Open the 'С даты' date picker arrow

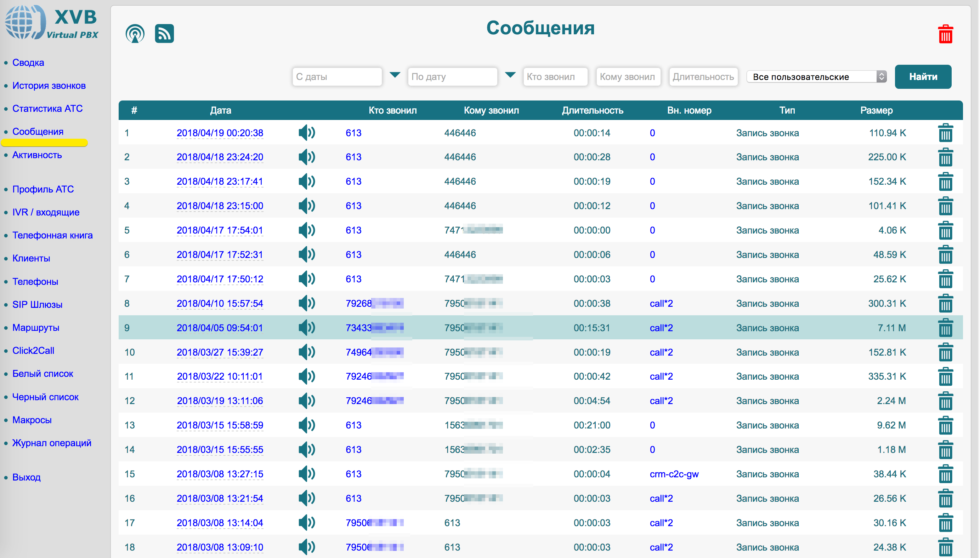[395, 75]
